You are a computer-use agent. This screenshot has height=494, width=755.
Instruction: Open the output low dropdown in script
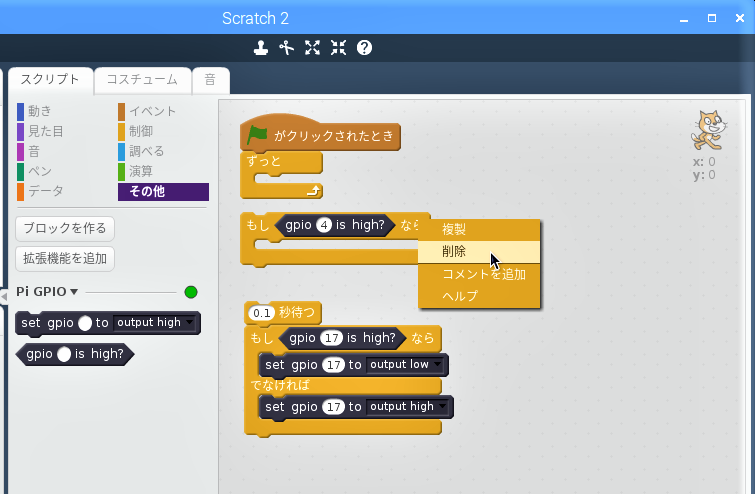pyautogui.click(x=405, y=364)
